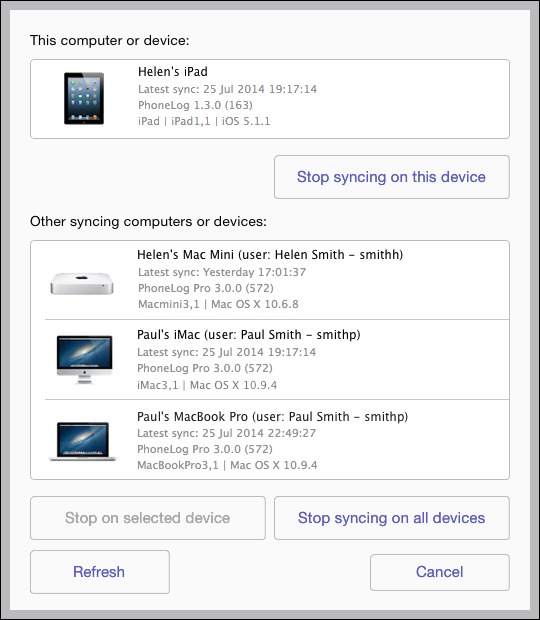Viewport: 540px width, 620px height.
Task: Click 'MacBookPro3,1 | Mac OS X 10.9.4' text
Action: [x=227, y=465]
